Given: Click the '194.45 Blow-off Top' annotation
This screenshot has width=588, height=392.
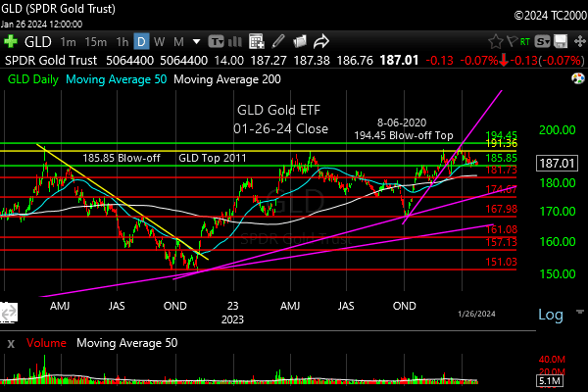Looking at the screenshot, I should click(x=404, y=135).
